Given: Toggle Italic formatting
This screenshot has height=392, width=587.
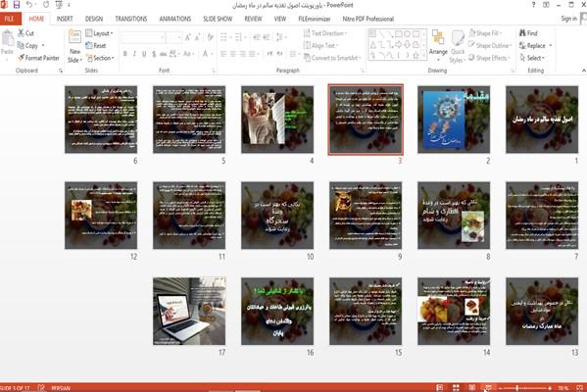Looking at the screenshot, I should coord(134,54).
